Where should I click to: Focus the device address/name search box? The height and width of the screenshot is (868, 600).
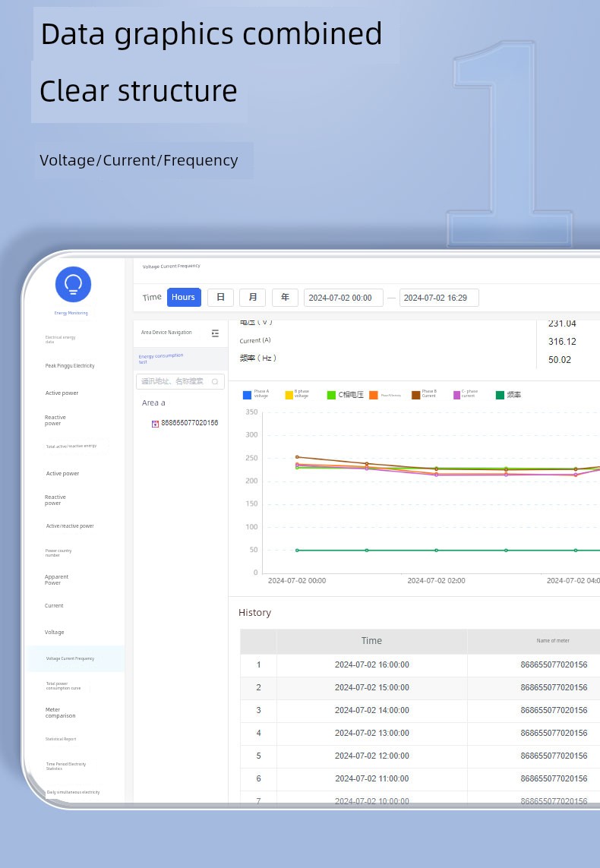click(x=181, y=381)
